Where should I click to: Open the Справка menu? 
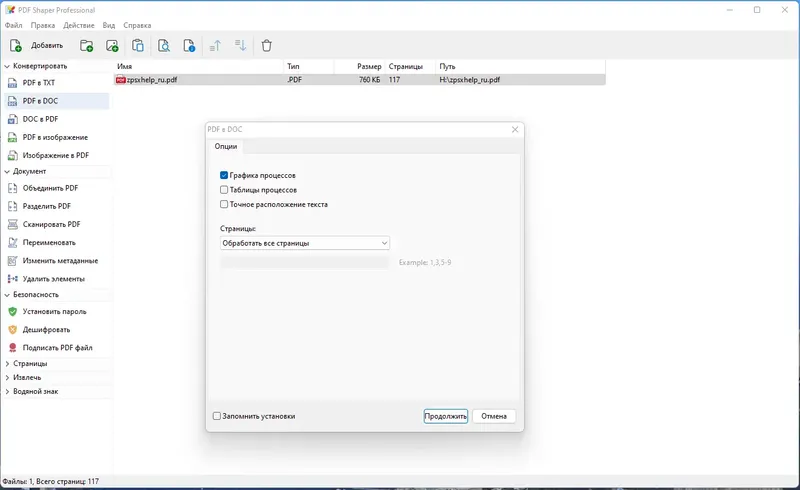(x=137, y=25)
